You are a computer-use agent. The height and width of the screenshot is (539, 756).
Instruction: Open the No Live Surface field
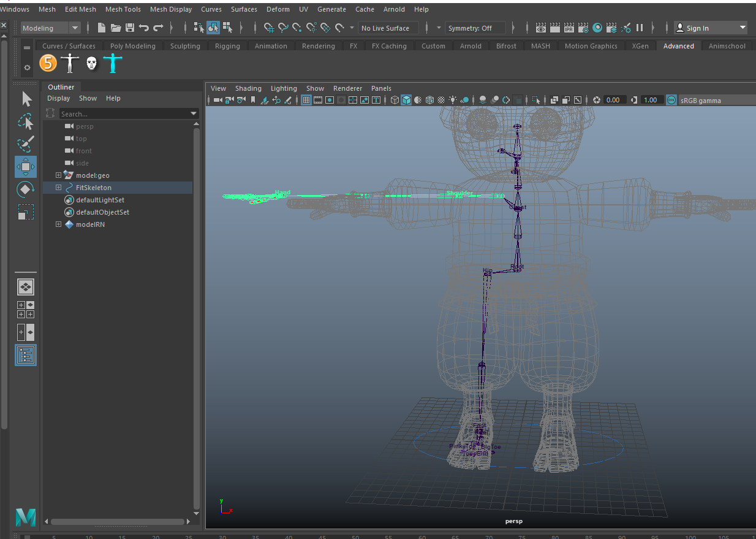[x=388, y=28]
